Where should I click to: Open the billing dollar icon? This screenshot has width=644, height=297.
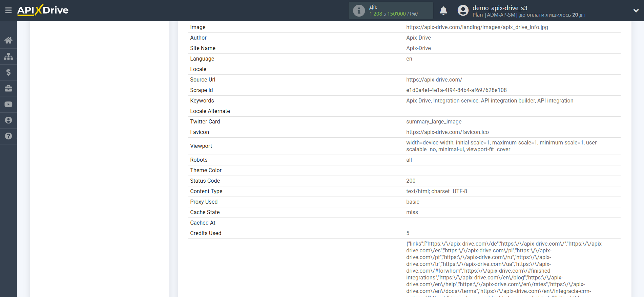[8, 72]
